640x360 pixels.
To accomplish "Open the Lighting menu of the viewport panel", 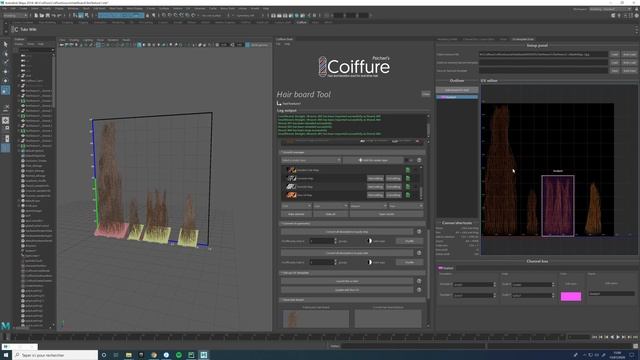I will tap(88, 40).
